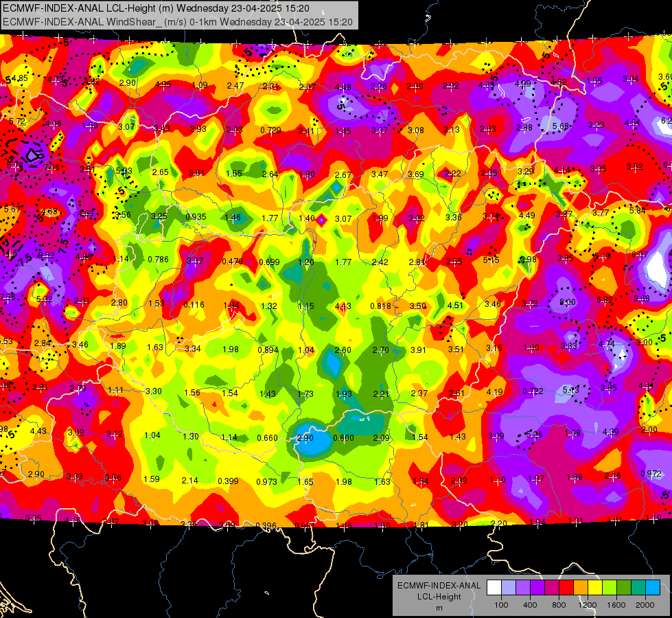Click the map value 2.21
Screen dimensions: 672x618
[381, 393]
